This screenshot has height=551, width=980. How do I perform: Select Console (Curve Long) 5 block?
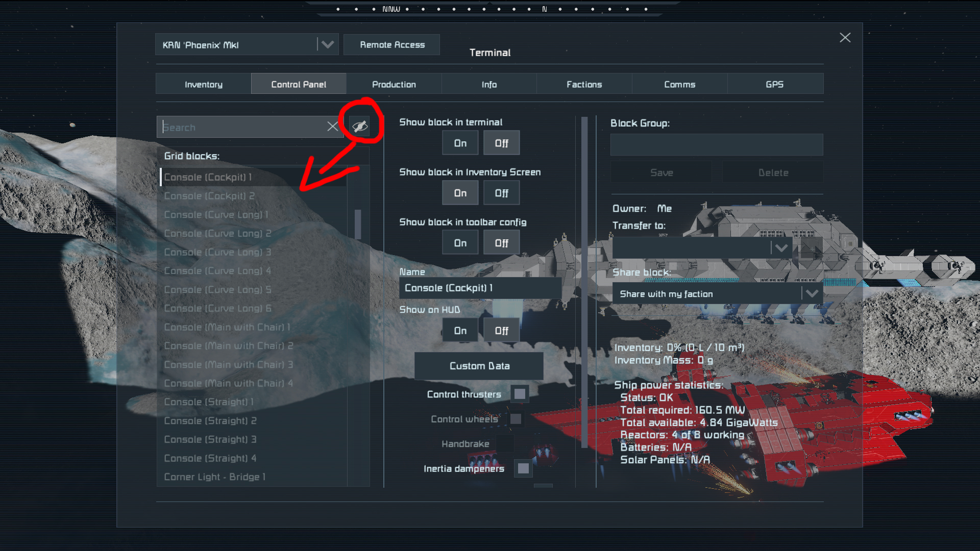(x=254, y=290)
